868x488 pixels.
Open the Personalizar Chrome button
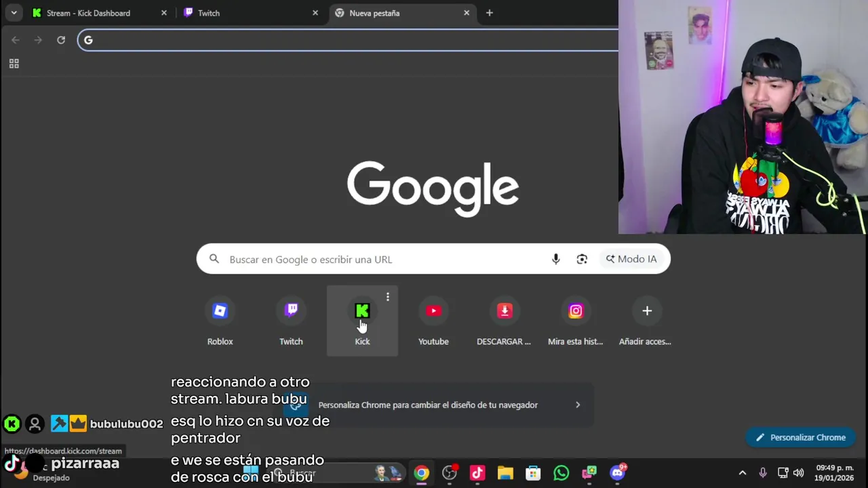pos(800,437)
